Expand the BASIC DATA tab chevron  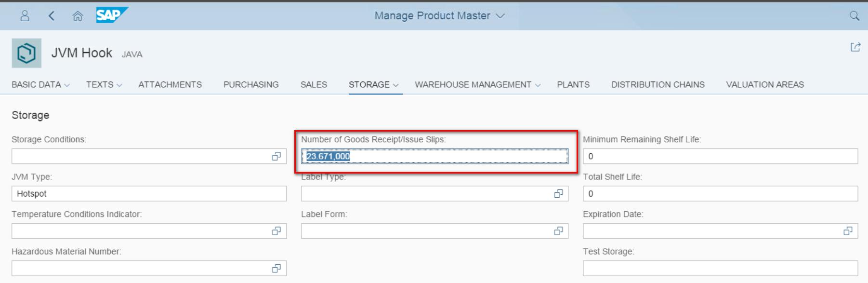tap(67, 85)
